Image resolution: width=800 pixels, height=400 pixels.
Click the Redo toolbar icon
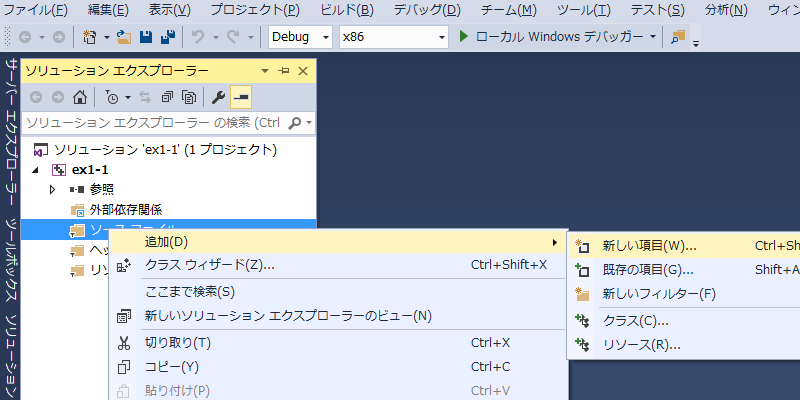coord(233,37)
